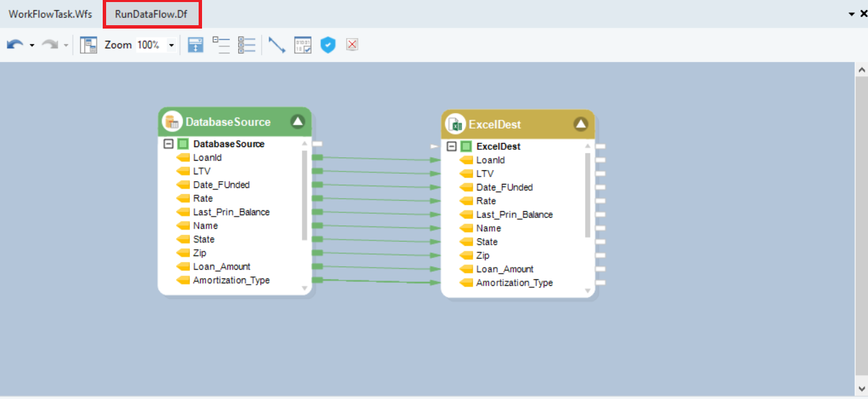Image resolution: width=868 pixels, height=399 pixels.
Task: Click the collapse all tree nodes icon
Action: [221, 45]
